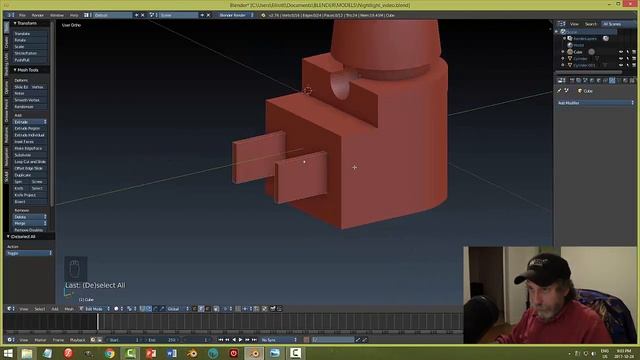640x360 pixels.
Task: Toggle visibility eye for Cylinder in outliner
Action: point(621,58)
